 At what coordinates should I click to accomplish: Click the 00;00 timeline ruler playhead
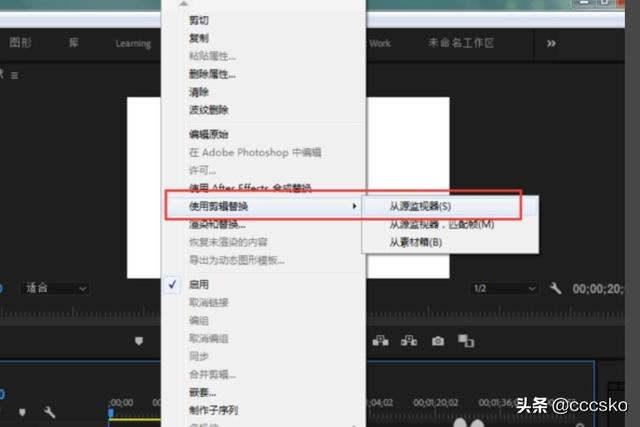tap(112, 411)
